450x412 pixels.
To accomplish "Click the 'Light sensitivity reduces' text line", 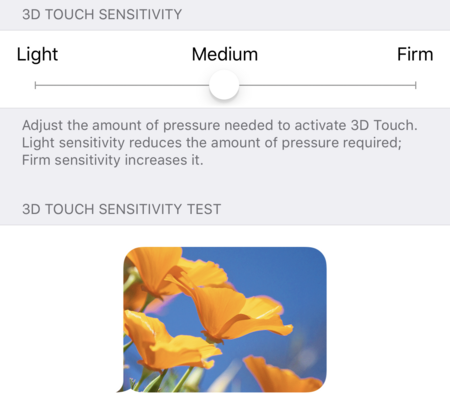I will click(x=212, y=143).
